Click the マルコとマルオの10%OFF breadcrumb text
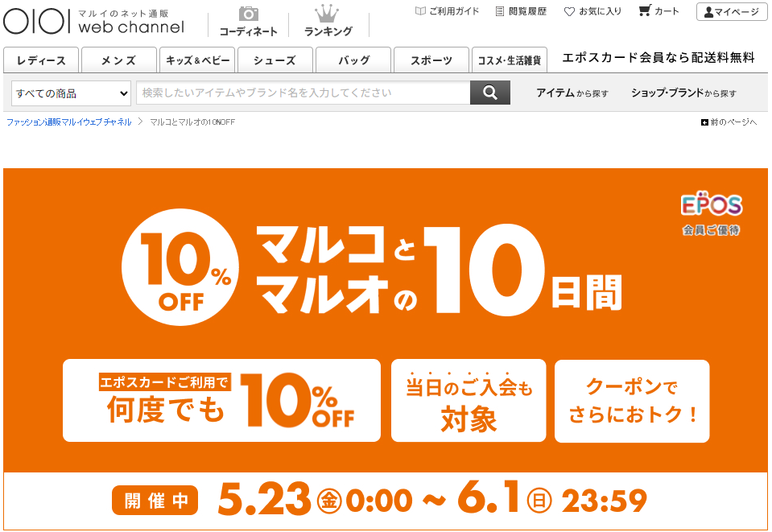This screenshot has height=532, width=772. [192, 122]
